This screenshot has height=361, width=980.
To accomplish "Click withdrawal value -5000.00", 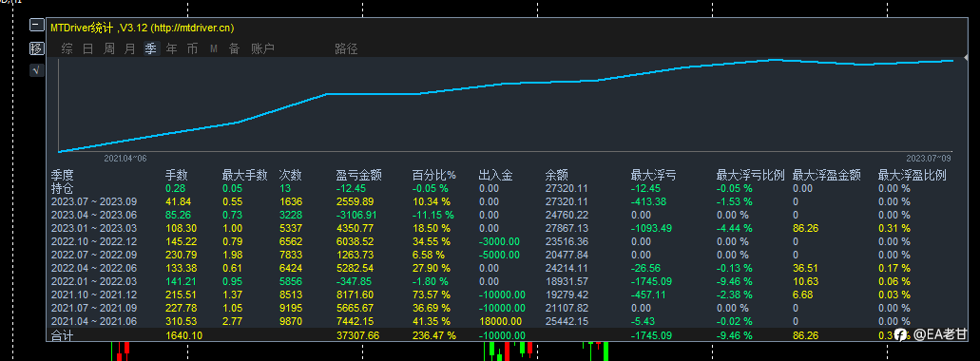I will click(499, 255).
